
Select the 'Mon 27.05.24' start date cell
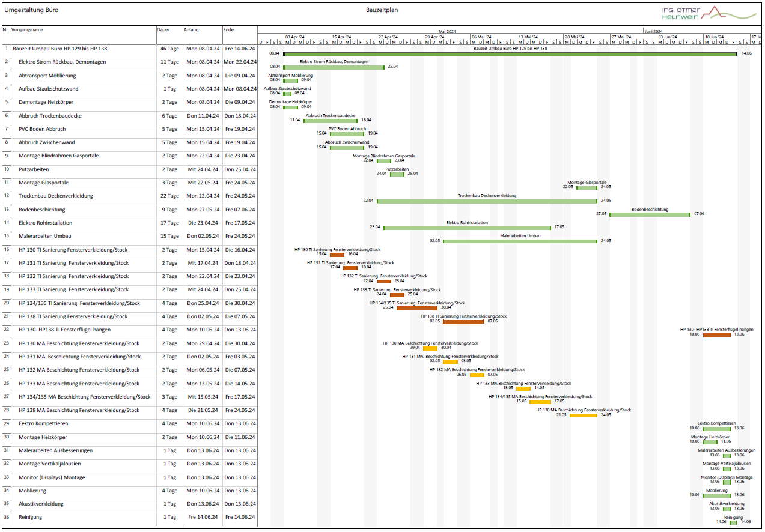tap(203, 210)
